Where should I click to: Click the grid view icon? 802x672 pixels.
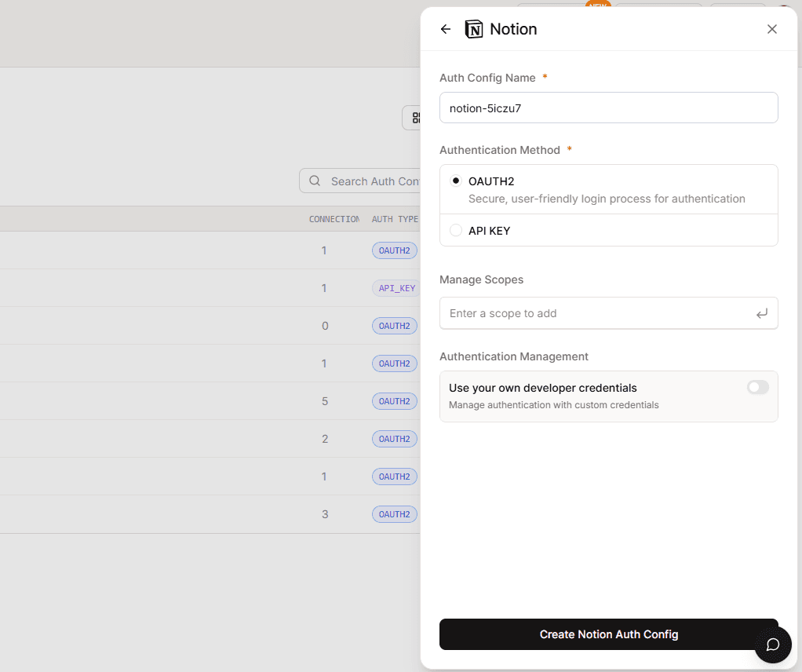coord(417,118)
